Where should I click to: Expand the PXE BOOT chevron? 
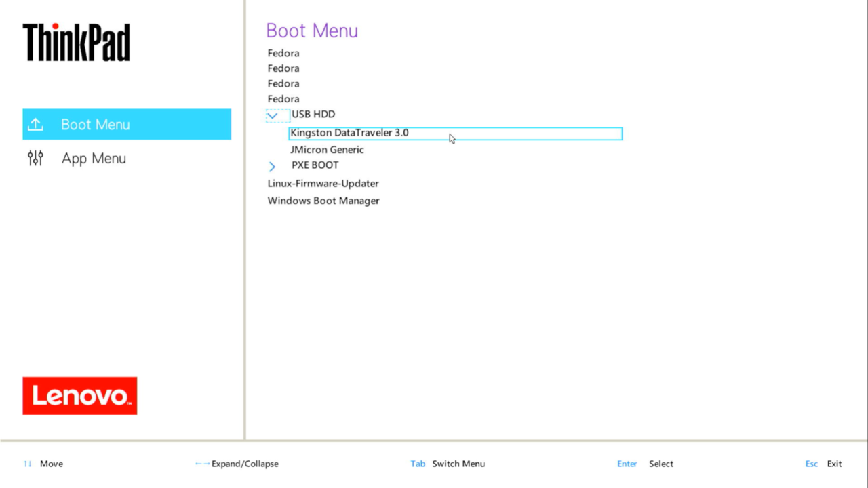272,166
